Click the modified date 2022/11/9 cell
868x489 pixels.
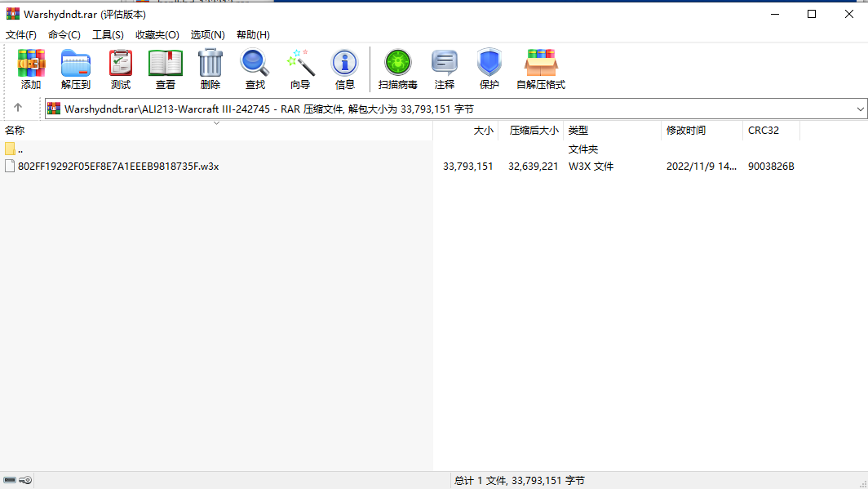(x=702, y=167)
